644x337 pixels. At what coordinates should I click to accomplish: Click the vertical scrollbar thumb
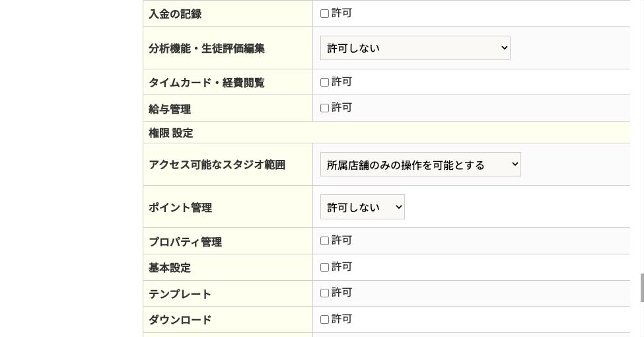[x=641, y=287]
